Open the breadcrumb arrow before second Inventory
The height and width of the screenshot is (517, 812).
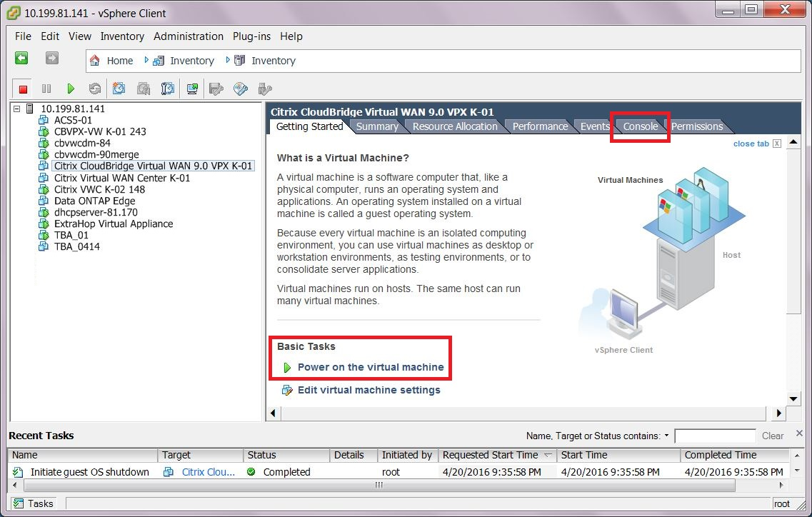point(227,60)
